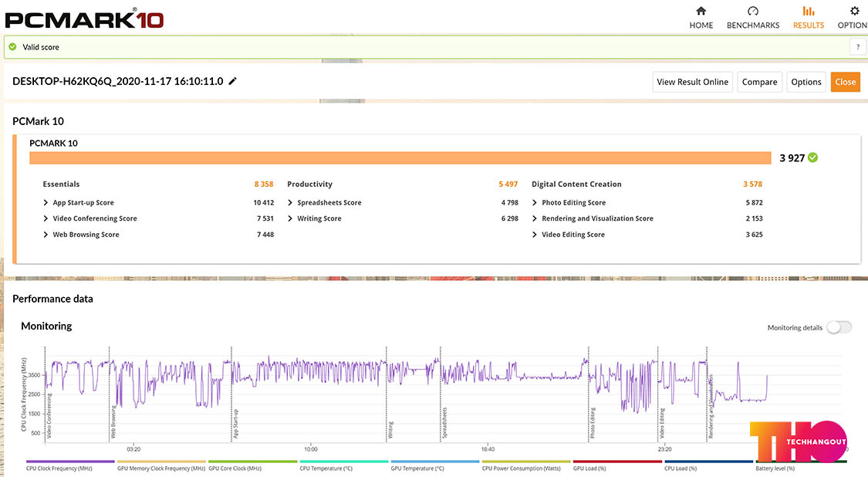Click the Essentials heading
Image resolution: width=868 pixels, height=477 pixels.
pyautogui.click(x=61, y=184)
